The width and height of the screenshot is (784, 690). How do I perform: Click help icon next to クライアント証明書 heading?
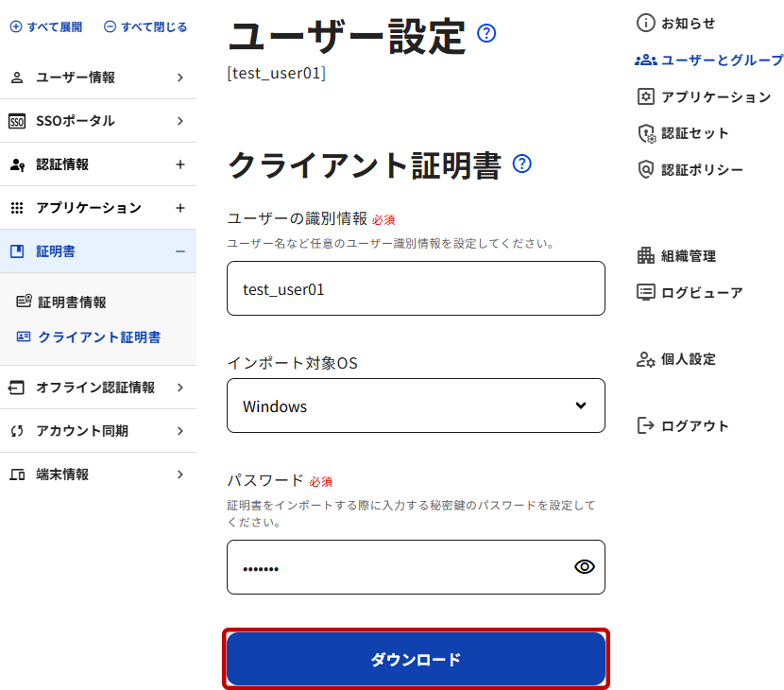tap(522, 164)
